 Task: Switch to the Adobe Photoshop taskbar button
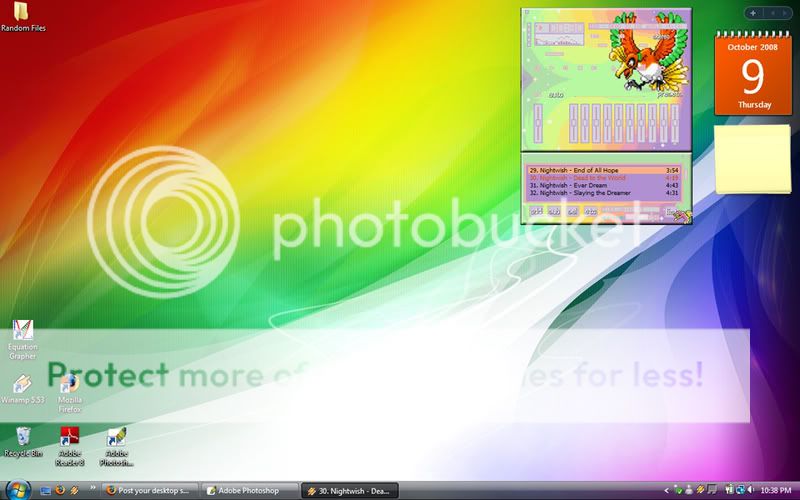(x=249, y=491)
